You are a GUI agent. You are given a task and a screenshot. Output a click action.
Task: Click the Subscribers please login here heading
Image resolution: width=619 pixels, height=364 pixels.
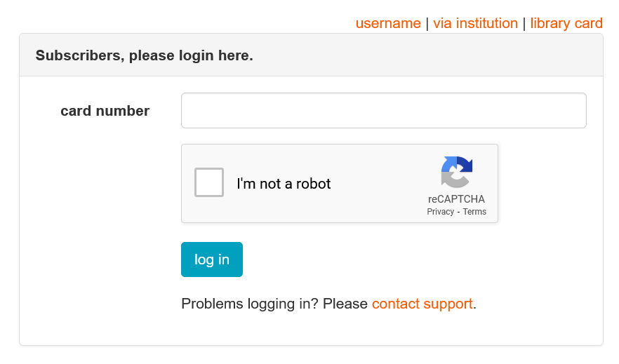click(144, 55)
